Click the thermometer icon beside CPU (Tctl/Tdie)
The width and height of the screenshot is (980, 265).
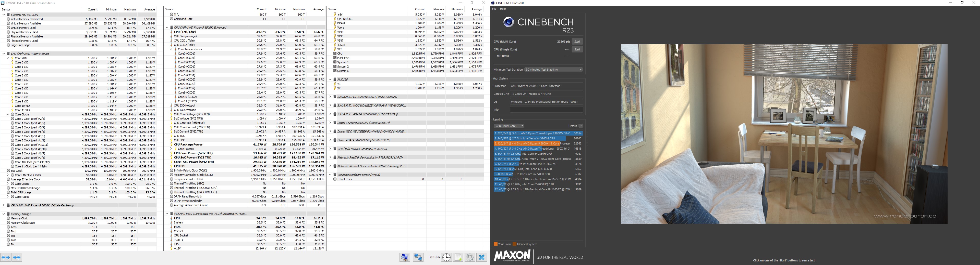click(x=172, y=32)
